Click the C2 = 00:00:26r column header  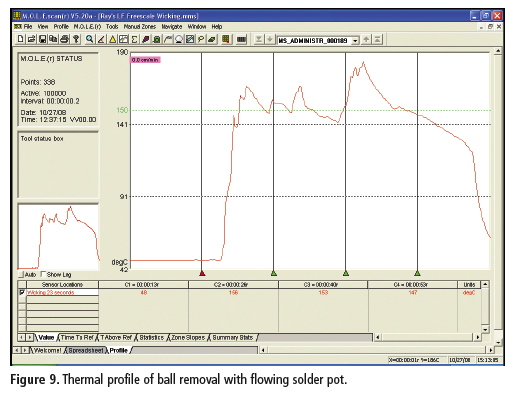click(x=233, y=284)
